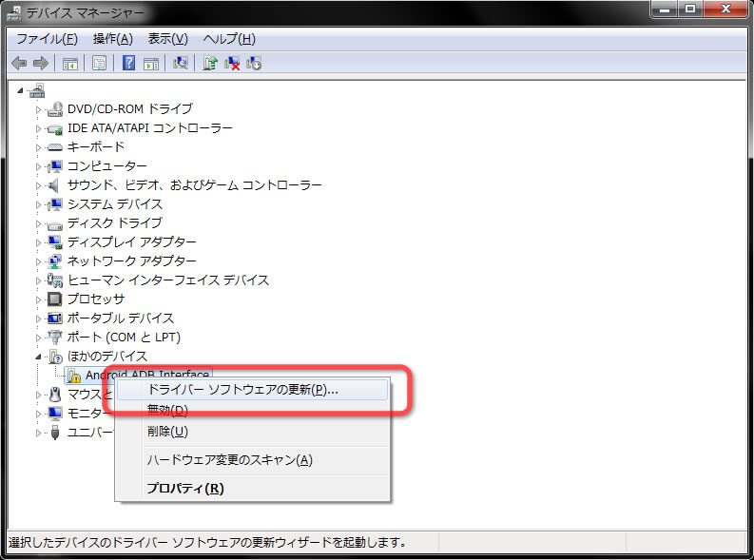Screen dimensions: 754x560
Task: Click the blue question mark Help icon
Action: (128, 63)
